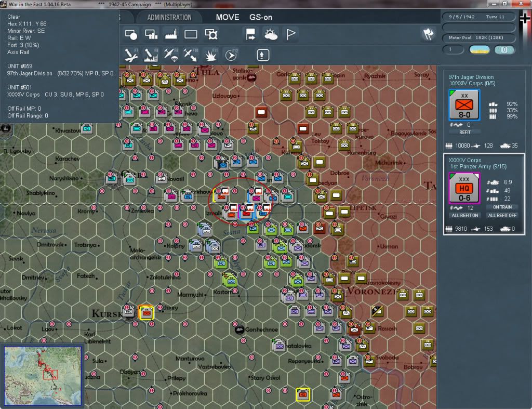
Task: Toggle REFIT for 97th Jager Division
Action: [464, 133]
